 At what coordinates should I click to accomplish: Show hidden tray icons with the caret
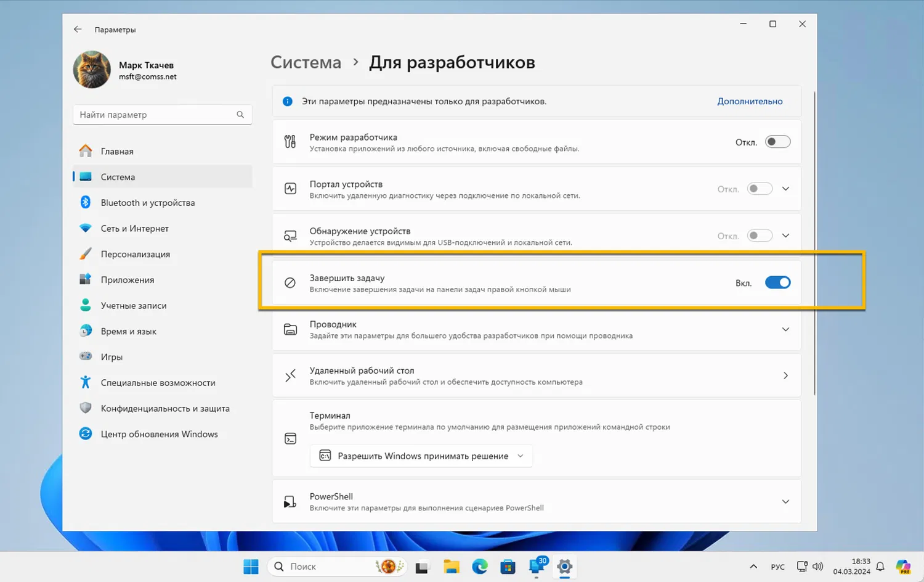(753, 567)
